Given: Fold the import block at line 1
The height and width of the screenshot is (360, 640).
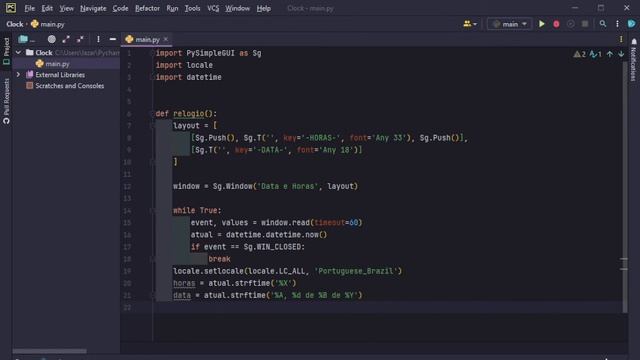Looking at the screenshot, I should click(x=153, y=53).
